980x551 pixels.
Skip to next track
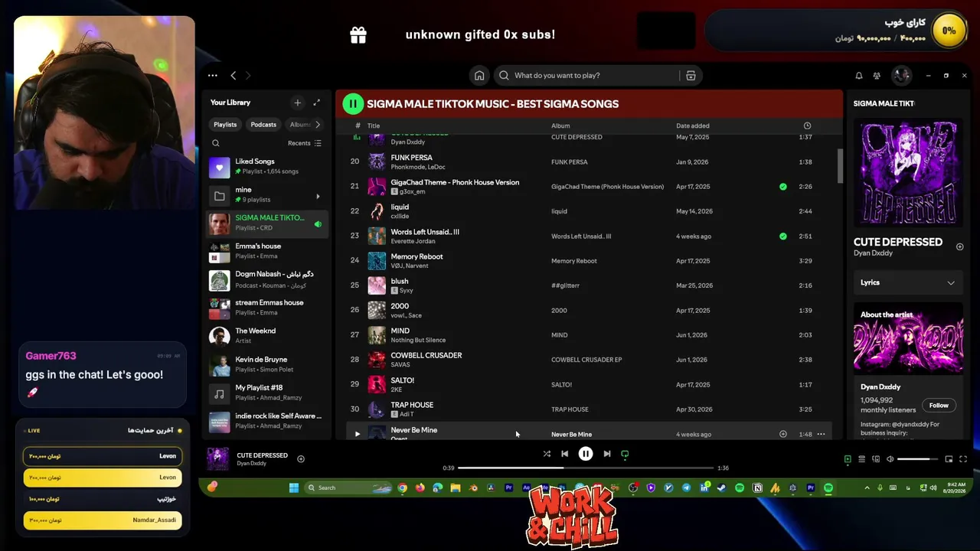point(607,454)
